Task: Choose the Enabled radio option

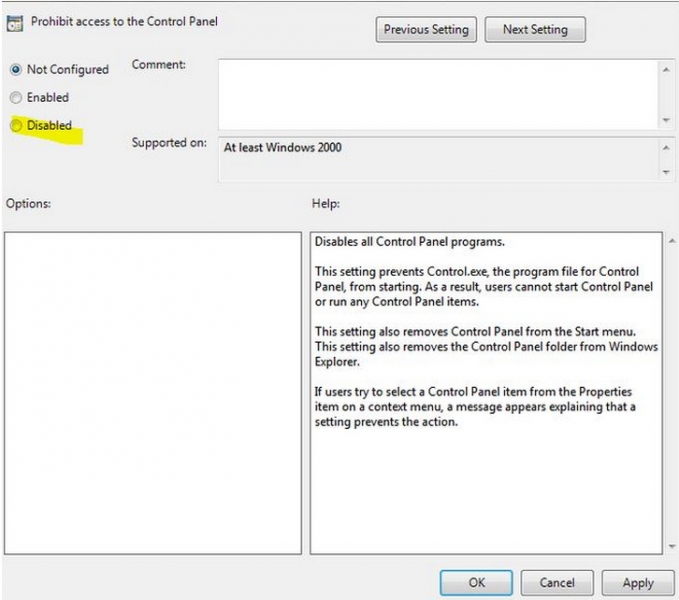Action: (15, 97)
